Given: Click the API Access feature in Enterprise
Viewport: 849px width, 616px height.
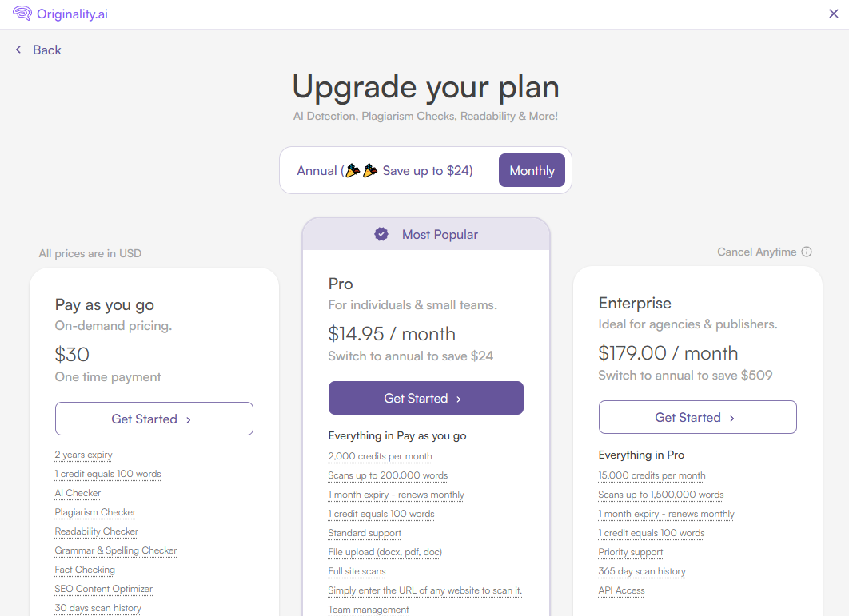Looking at the screenshot, I should [621, 590].
